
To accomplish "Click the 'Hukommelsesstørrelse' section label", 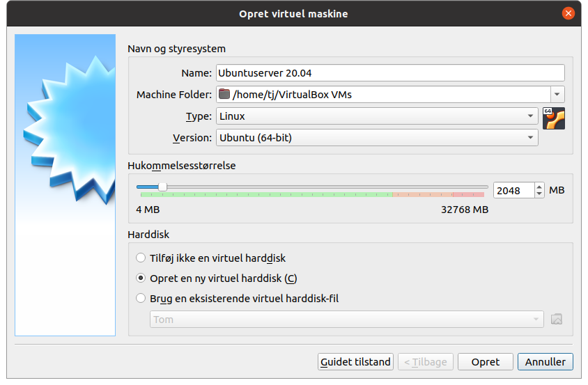I will (182, 166).
